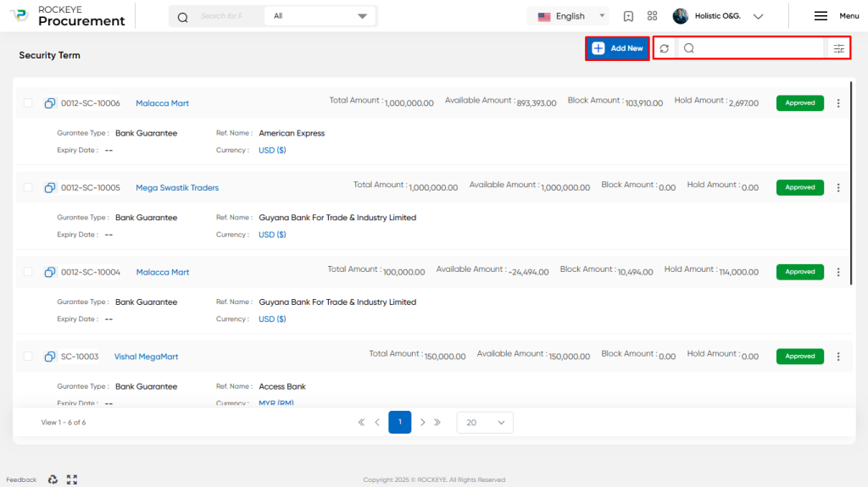This screenshot has width=868, height=487.
Task: Click Approved status badge for 0012-SC-10004
Action: tap(800, 272)
